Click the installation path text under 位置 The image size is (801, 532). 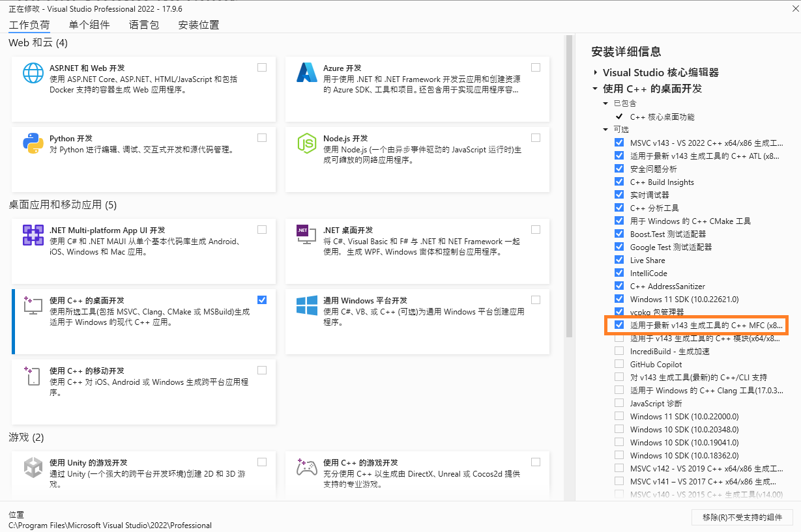pos(110,525)
